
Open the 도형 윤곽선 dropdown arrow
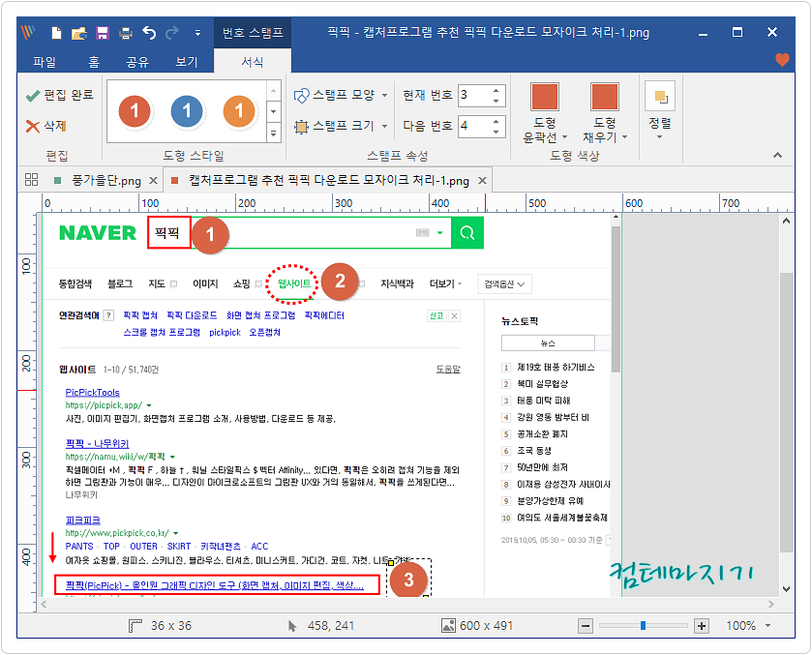(565, 137)
